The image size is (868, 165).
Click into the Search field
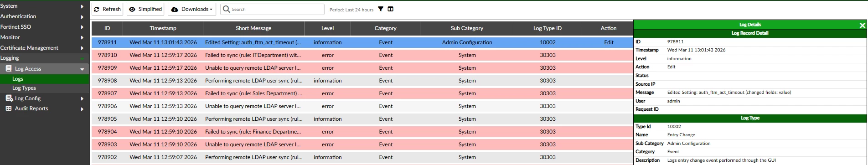click(272, 9)
